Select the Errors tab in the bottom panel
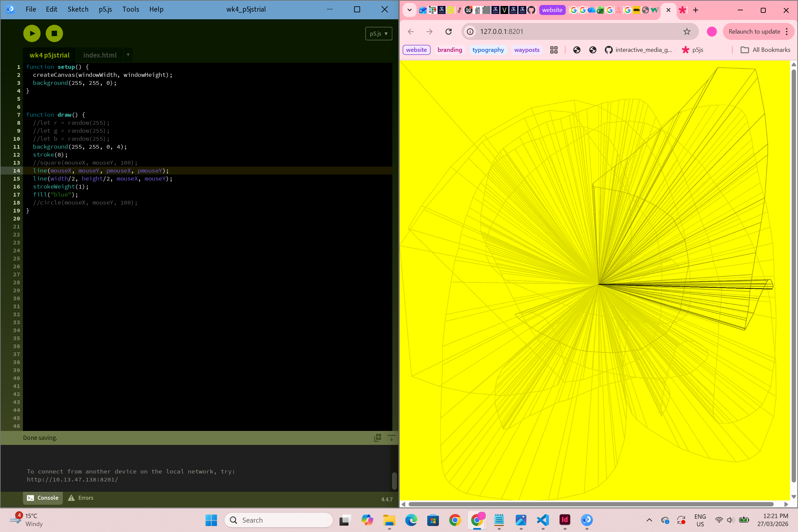 coord(81,498)
